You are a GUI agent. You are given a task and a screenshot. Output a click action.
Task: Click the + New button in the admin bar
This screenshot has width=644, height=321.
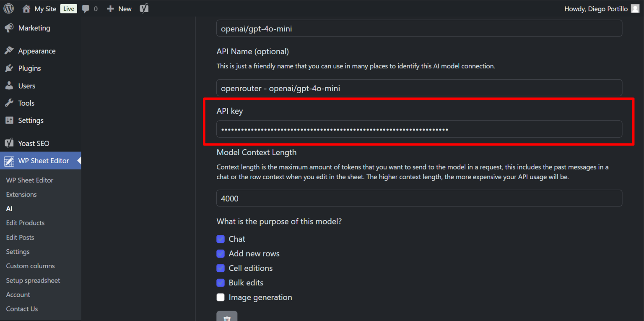point(119,8)
